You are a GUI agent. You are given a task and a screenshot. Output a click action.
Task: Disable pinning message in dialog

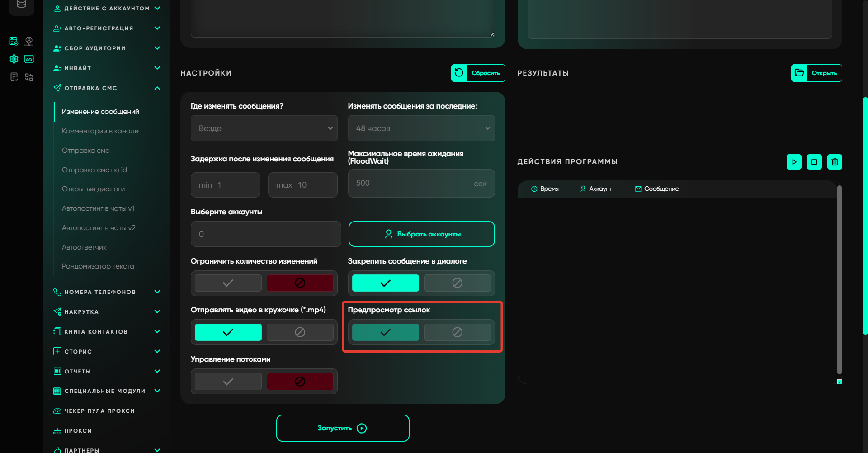click(457, 283)
